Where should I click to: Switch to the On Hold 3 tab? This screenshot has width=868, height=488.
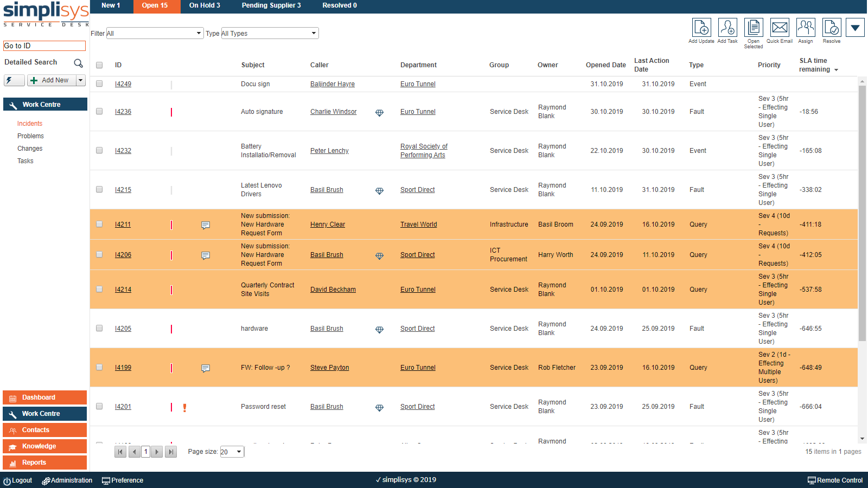point(205,6)
